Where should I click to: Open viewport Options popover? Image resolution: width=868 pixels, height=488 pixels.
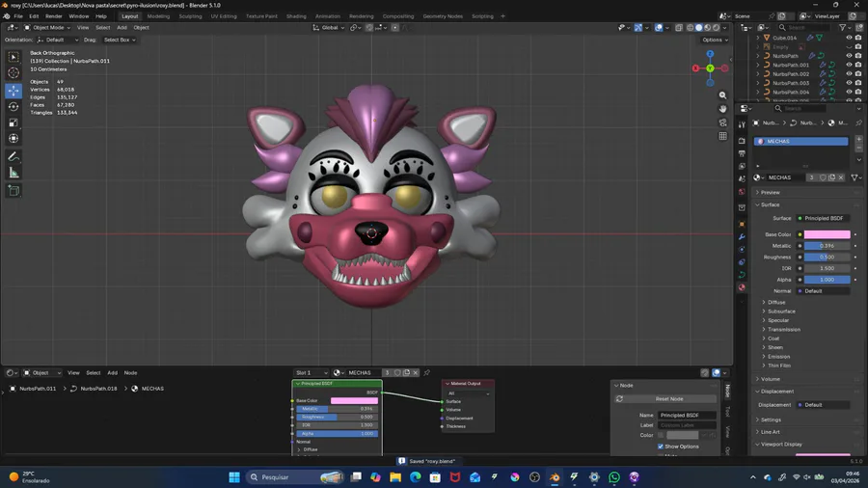tap(714, 40)
